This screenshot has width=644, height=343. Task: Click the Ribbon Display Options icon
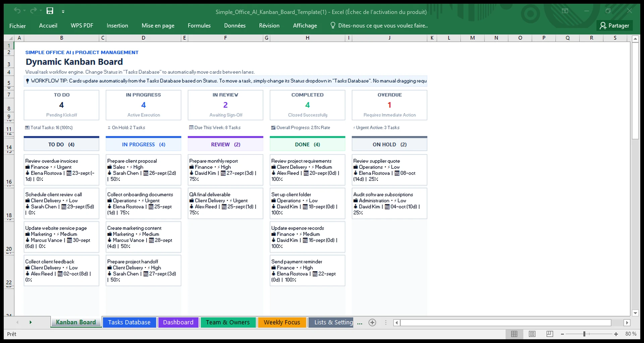coord(565,11)
